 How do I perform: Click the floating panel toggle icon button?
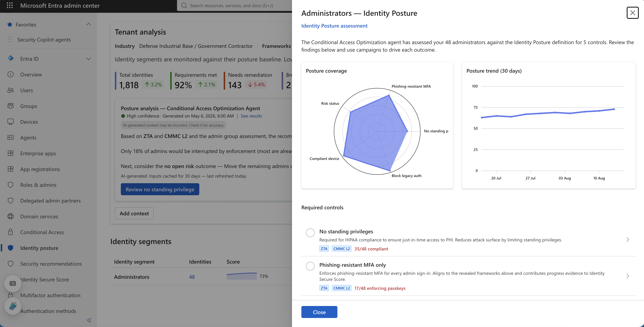[x=13, y=283]
